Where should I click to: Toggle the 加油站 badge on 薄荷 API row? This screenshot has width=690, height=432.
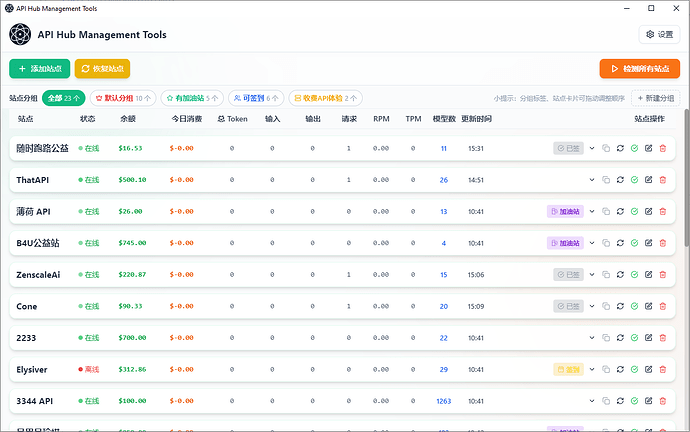point(565,212)
